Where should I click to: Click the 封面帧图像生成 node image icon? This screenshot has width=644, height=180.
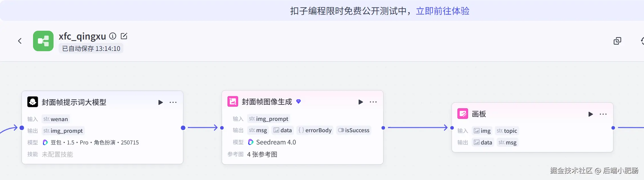tap(233, 102)
